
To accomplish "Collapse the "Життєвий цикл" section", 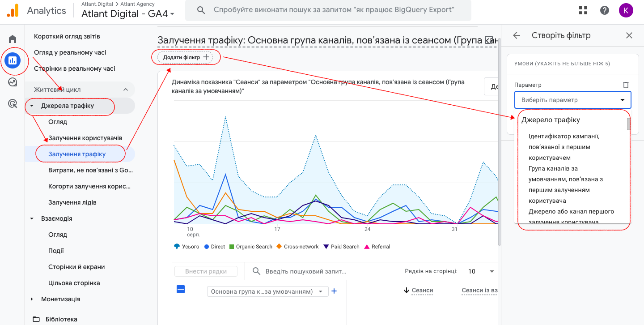I will (x=126, y=90).
